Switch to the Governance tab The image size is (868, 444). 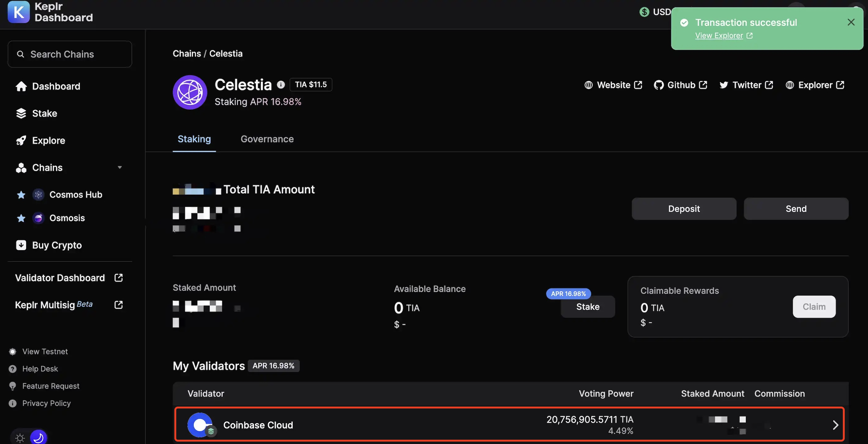click(267, 139)
